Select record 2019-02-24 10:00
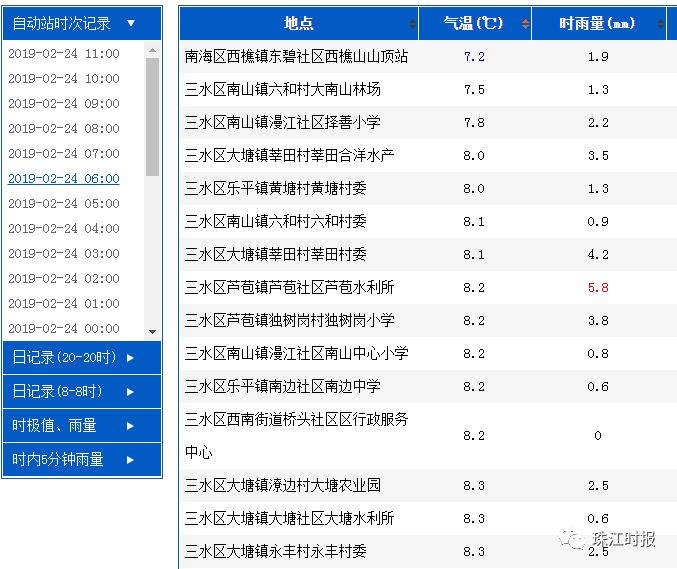677x569 pixels. (64, 79)
